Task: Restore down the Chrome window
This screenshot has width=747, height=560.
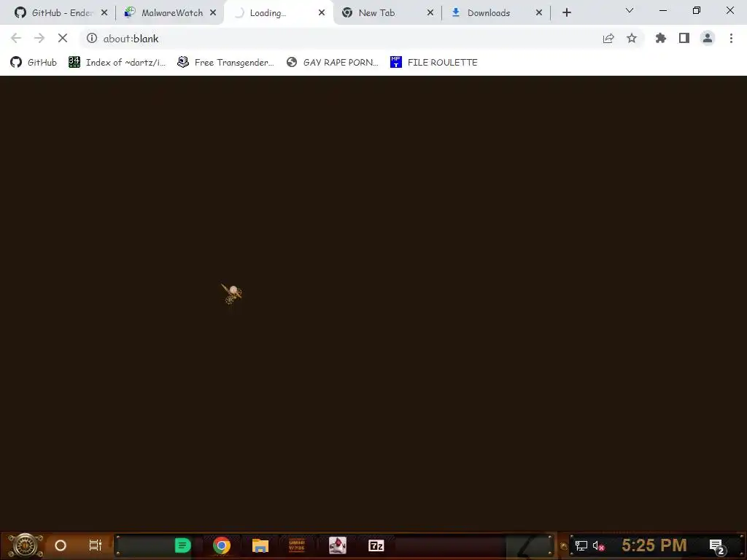Action: 697,10
